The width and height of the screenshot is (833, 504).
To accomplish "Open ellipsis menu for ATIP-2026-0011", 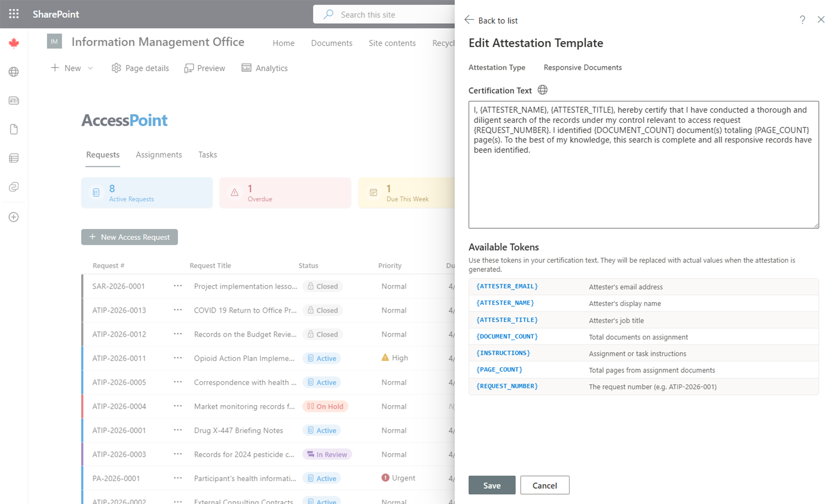I will coord(178,358).
